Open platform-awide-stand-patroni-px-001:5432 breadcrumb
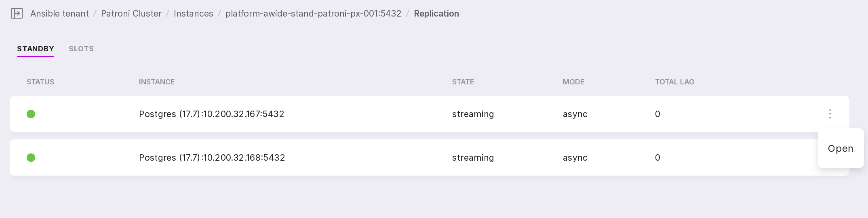 coord(313,14)
